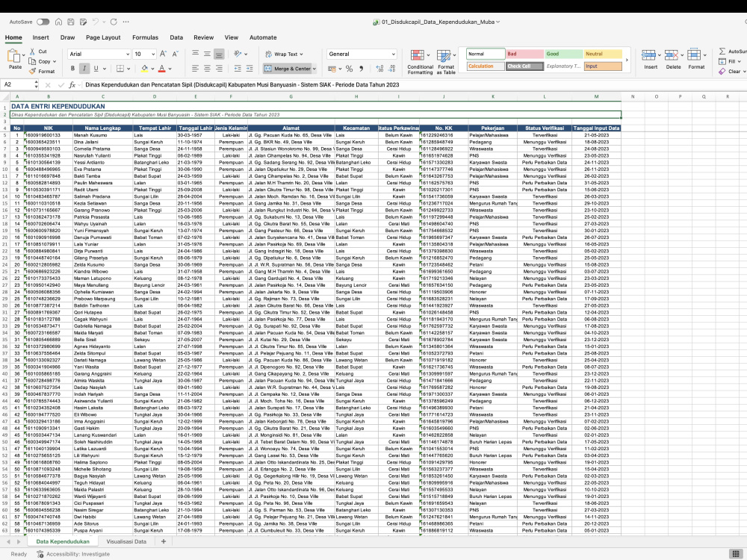Open the Clear eraser dropdown
The image size is (747, 560).
tap(732, 72)
